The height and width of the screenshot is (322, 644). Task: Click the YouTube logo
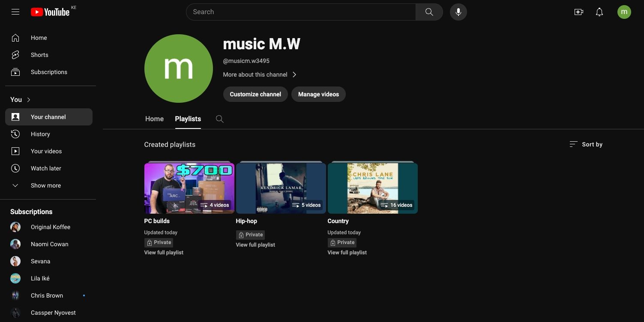point(50,12)
